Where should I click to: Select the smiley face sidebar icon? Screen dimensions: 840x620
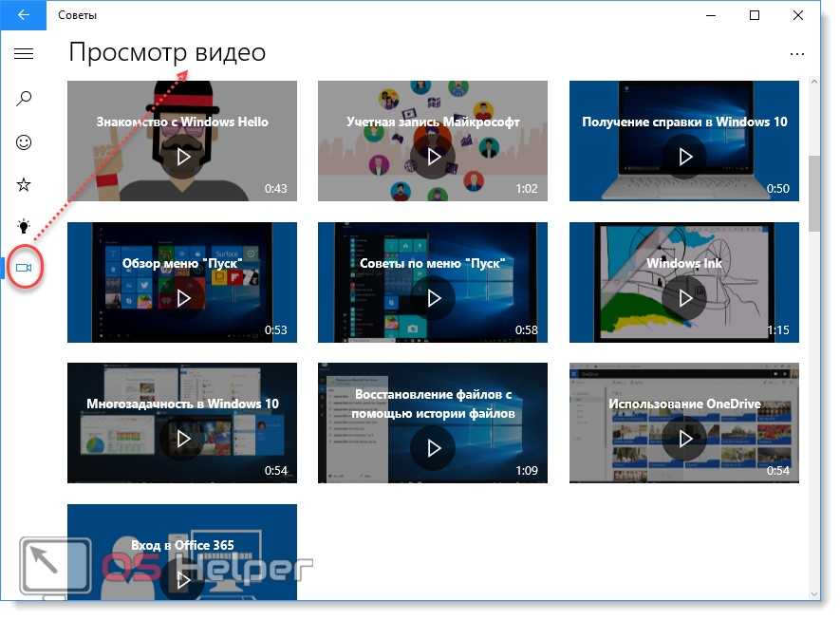click(x=24, y=142)
